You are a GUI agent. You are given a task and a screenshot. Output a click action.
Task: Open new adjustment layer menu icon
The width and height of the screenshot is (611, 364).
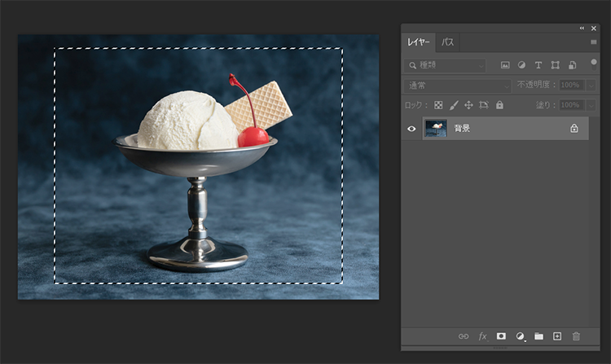click(x=521, y=335)
